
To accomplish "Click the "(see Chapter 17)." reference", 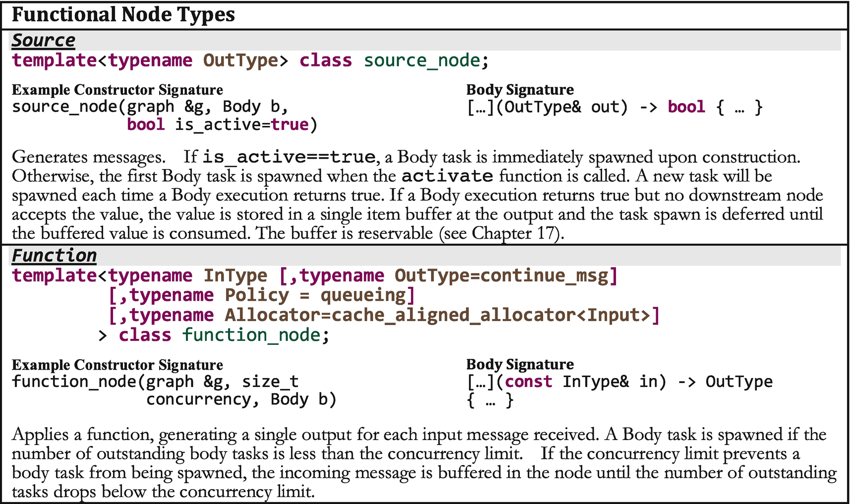I will point(502,233).
